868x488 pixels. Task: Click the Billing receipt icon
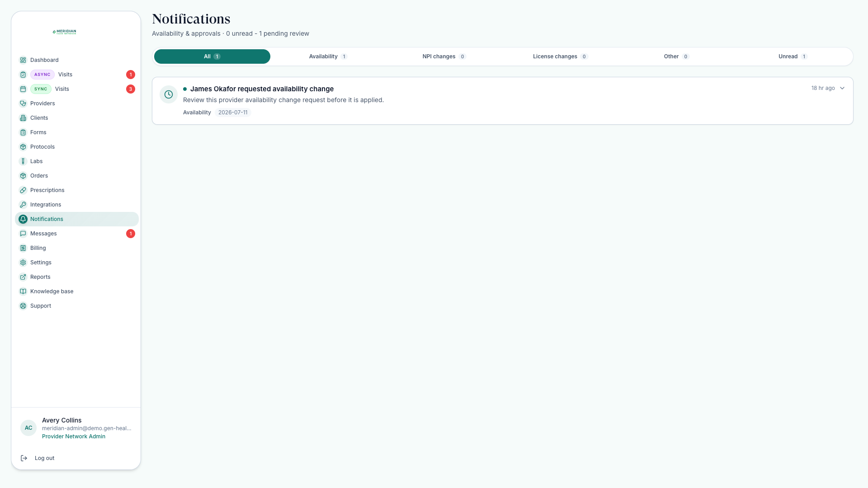coord(23,248)
